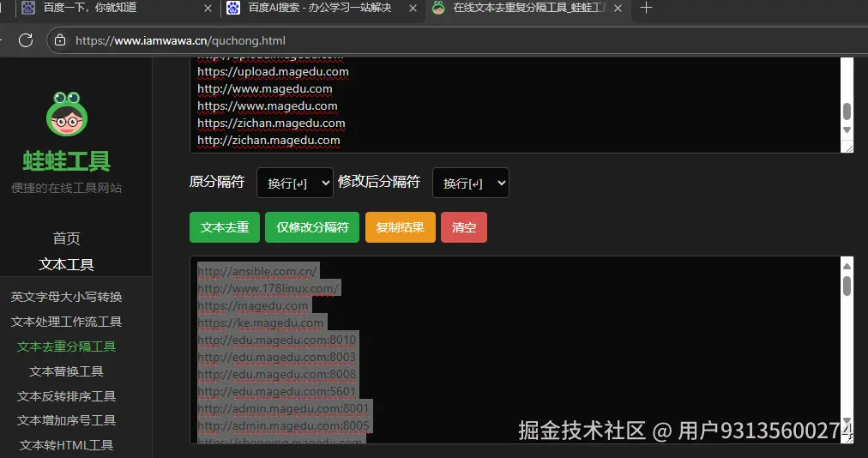Click the output textarea scrollbar thumb
The width and height of the screenshot is (868, 458).
pos(847,286)
